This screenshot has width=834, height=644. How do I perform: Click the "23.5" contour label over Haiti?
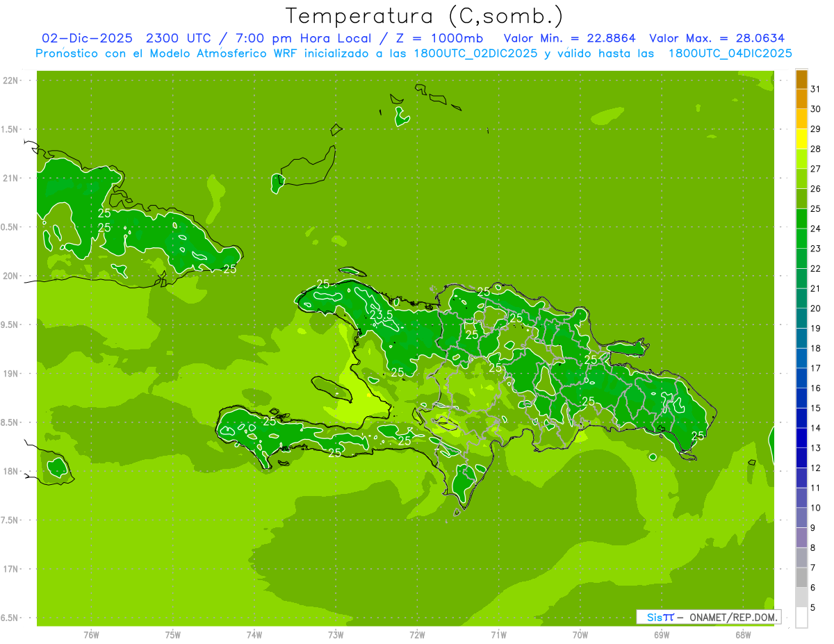point(382,315)
